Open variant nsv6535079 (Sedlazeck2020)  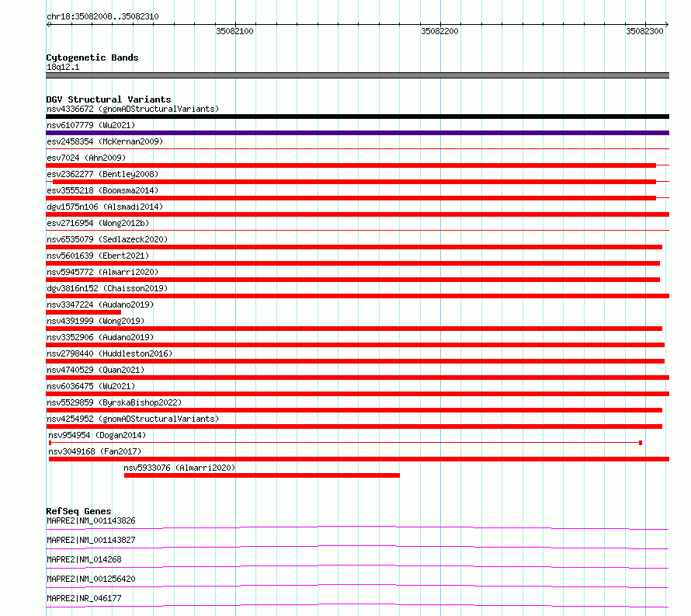(x=107, y=239)
